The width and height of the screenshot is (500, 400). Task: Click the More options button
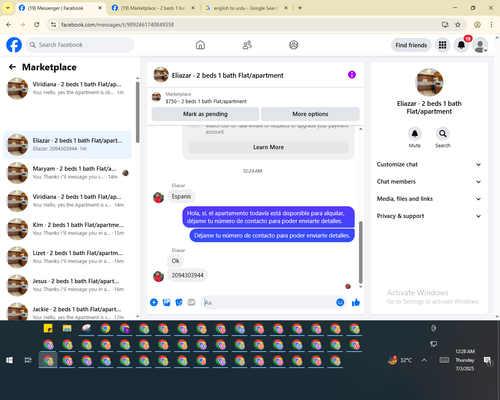point(310,114)
